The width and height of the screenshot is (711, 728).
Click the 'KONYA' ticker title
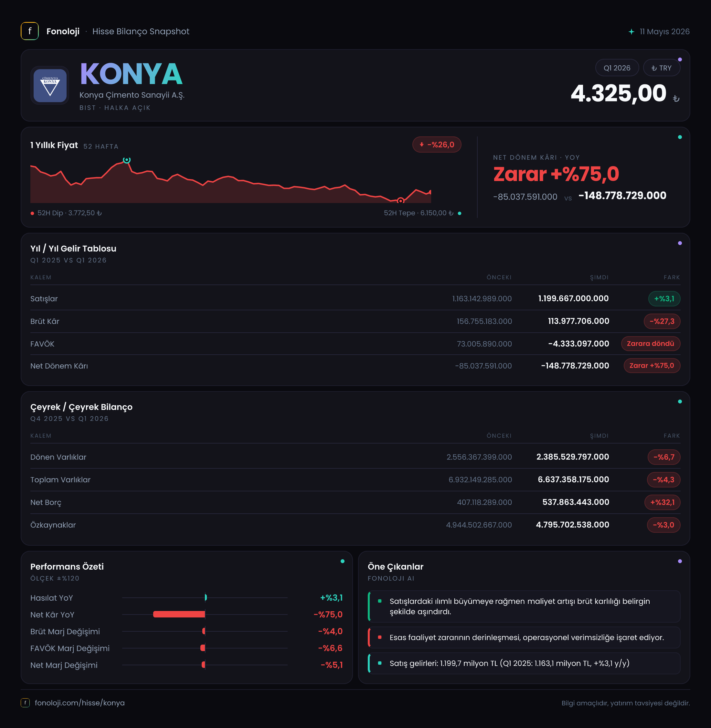tap(131, 74)
